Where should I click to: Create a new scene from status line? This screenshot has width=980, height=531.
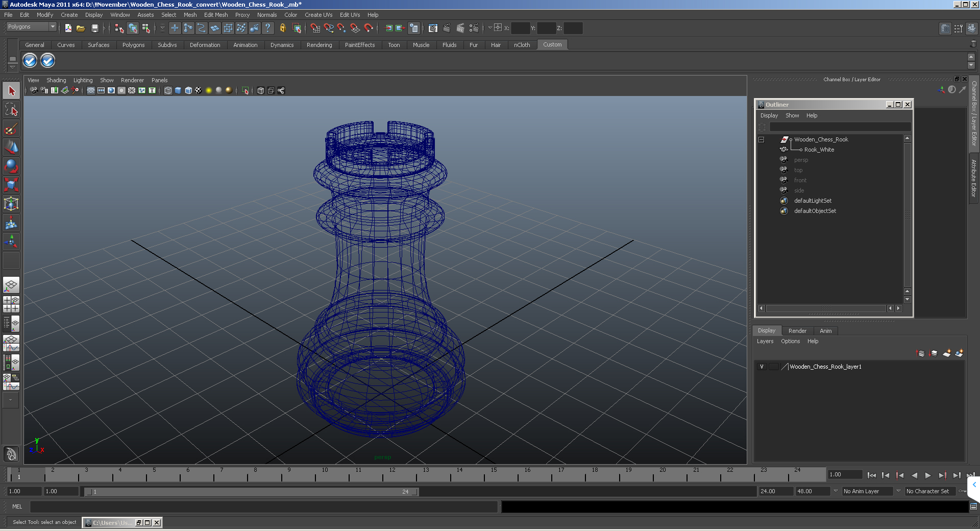(x=68, y=28)
